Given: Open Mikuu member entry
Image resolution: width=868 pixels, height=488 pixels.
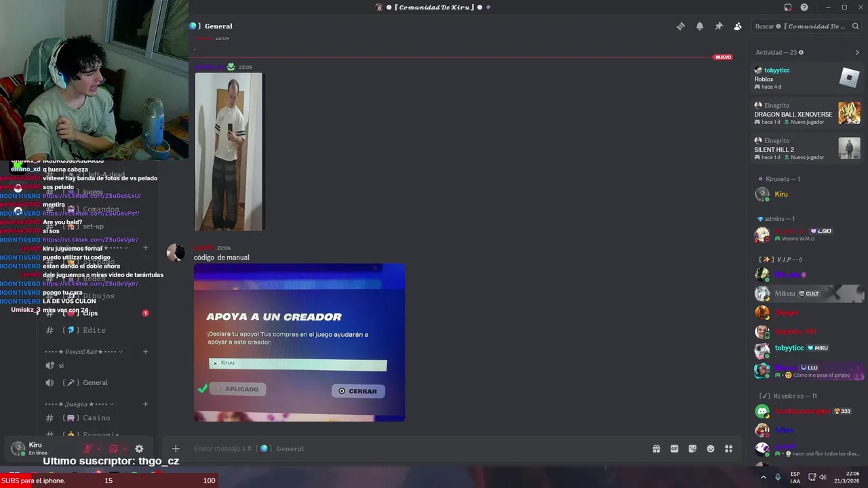Looking at the screenshot, I should [807, 293].
